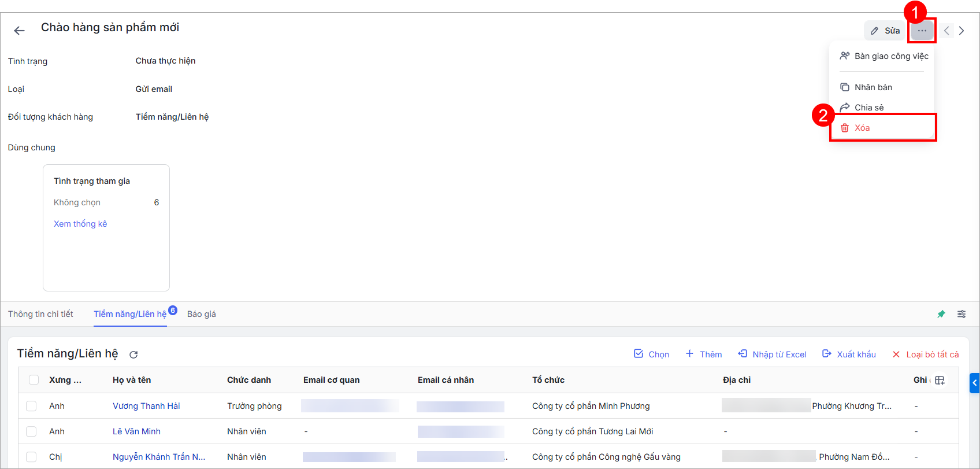Image resolution: width=980 pixels, height=469 pixels.
Task: Click the green pin icon
Action: 941,314
